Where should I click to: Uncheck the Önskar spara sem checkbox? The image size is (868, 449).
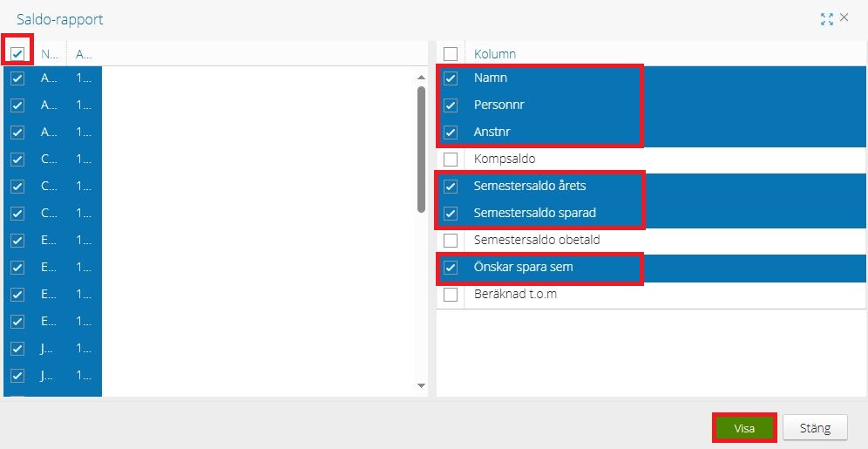tap(451, 268)
